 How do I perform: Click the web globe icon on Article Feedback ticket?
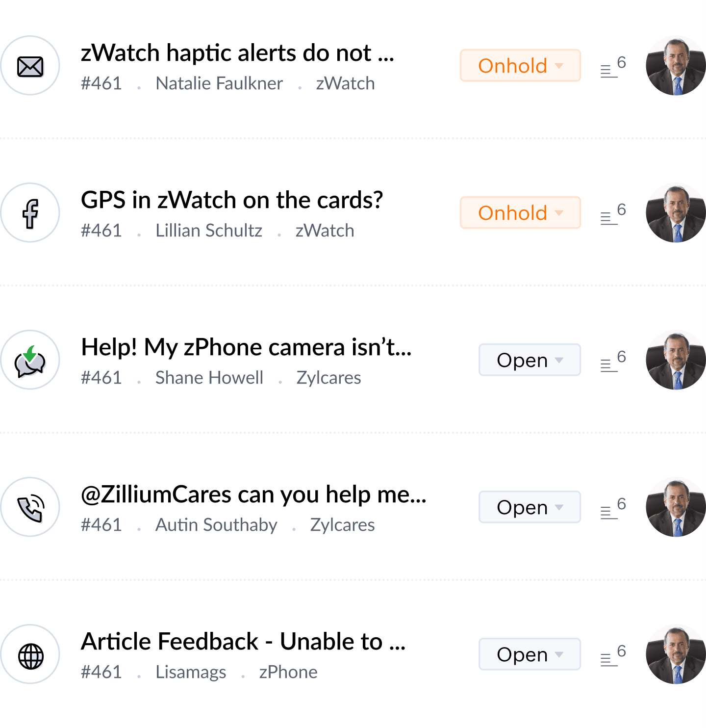[30, 654]
